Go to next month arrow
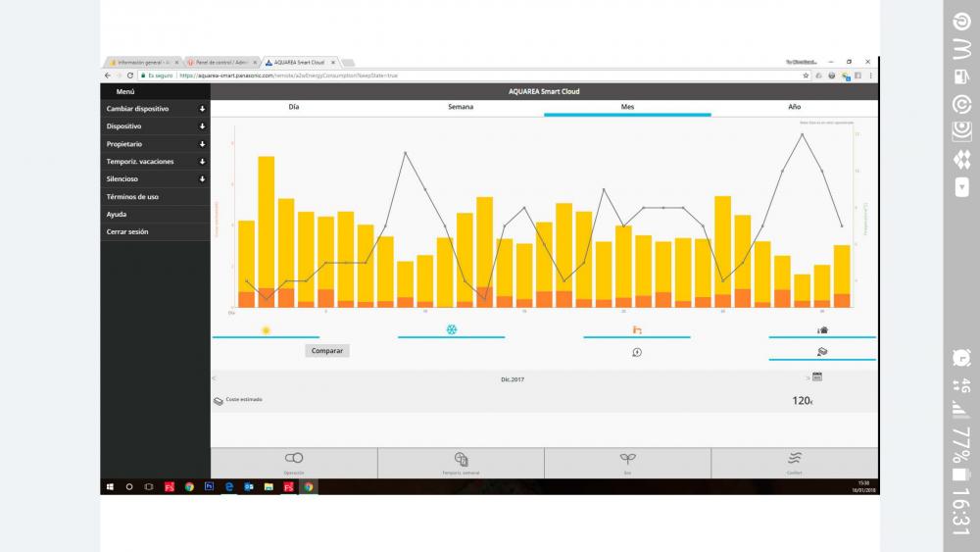The image size is (980, 552). [808, 377]
